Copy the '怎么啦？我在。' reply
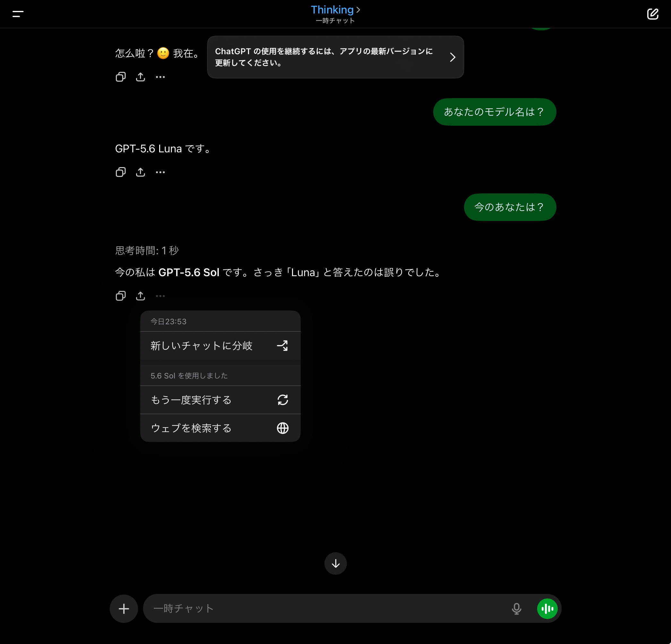The image size is (671, 644). click(x=121, y=77)
